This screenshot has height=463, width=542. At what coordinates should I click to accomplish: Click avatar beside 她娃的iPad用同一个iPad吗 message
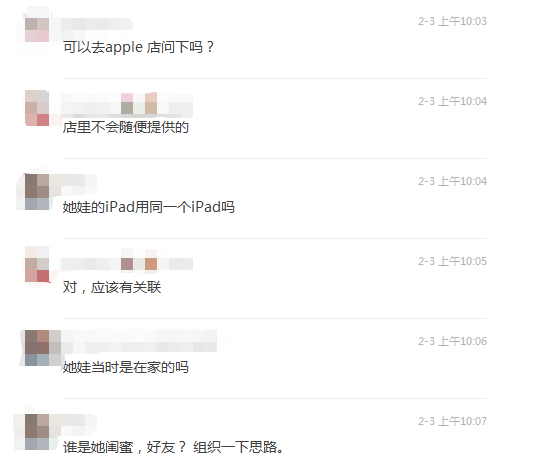37,192
